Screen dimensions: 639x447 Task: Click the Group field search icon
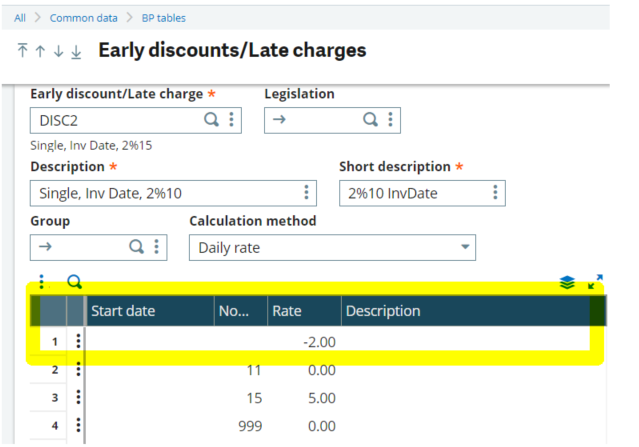137,246
